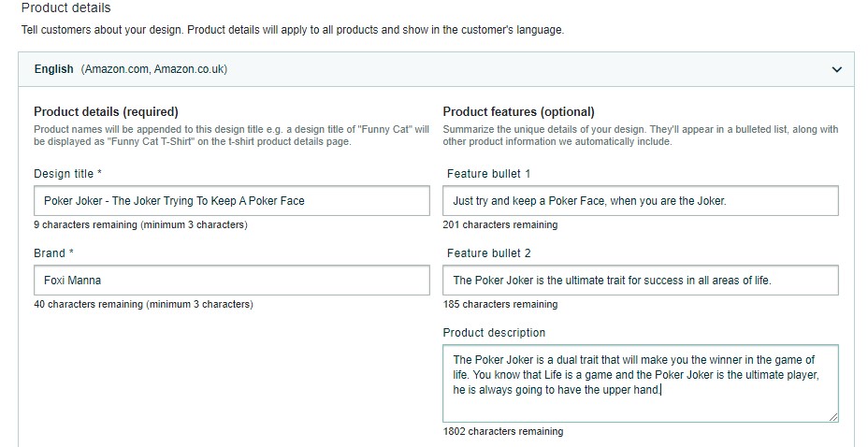The height and width of the screenshot is (447, 868).
Task: Place cursor in the Product description textarea
Action: [x=641, y=383]
